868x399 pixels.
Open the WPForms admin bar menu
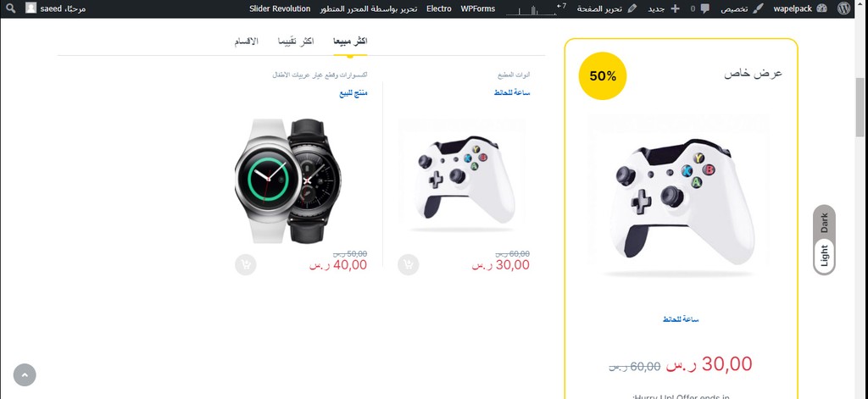[x=478, y=8]
